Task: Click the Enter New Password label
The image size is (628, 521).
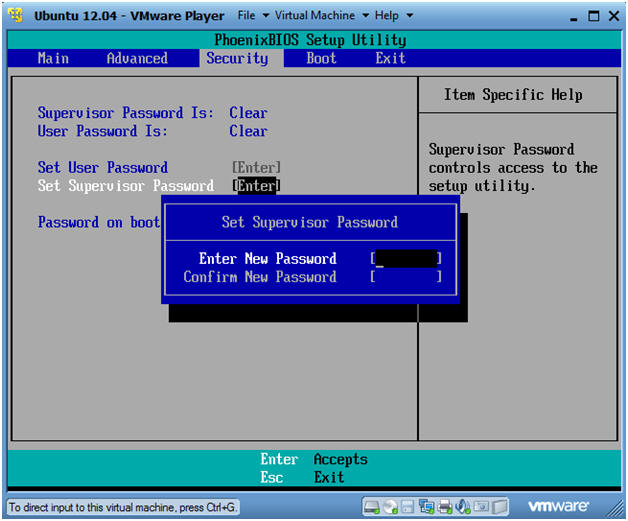Action: click(268, 258)
